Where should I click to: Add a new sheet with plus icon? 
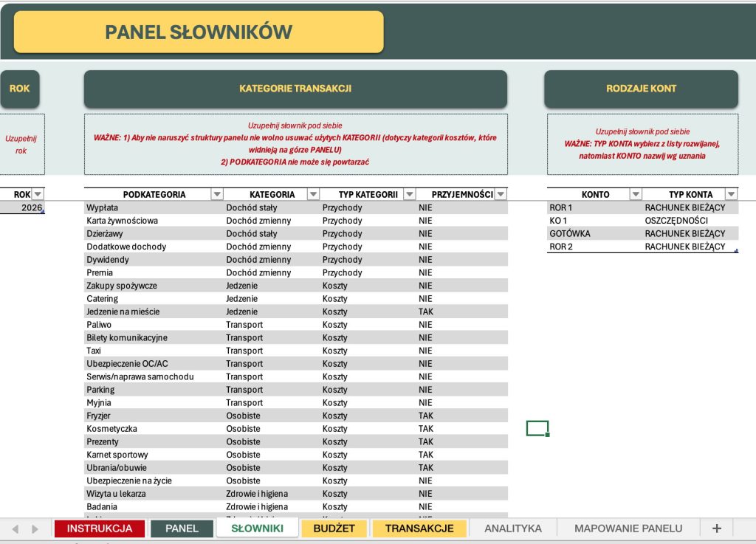tap(716, 528)
